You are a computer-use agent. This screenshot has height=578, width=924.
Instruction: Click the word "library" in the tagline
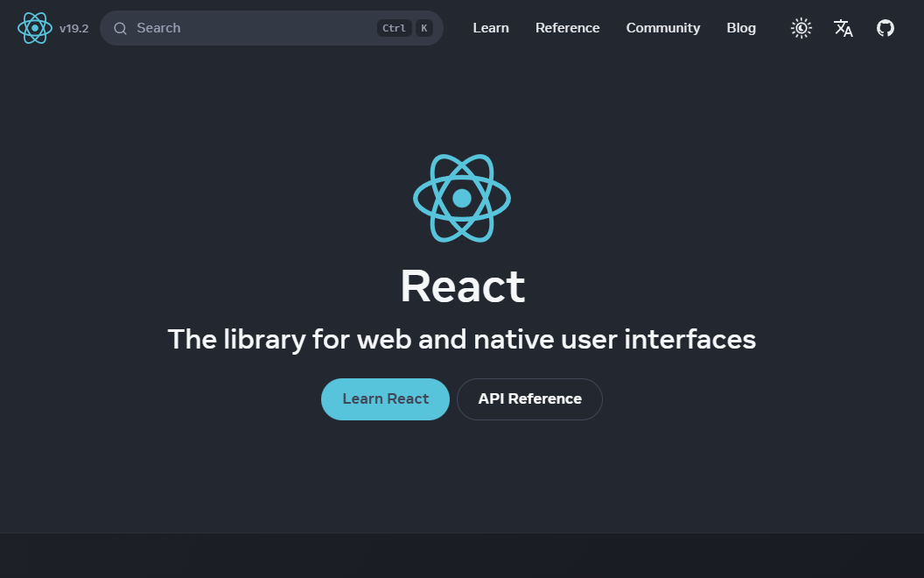[x=262, y=339]
